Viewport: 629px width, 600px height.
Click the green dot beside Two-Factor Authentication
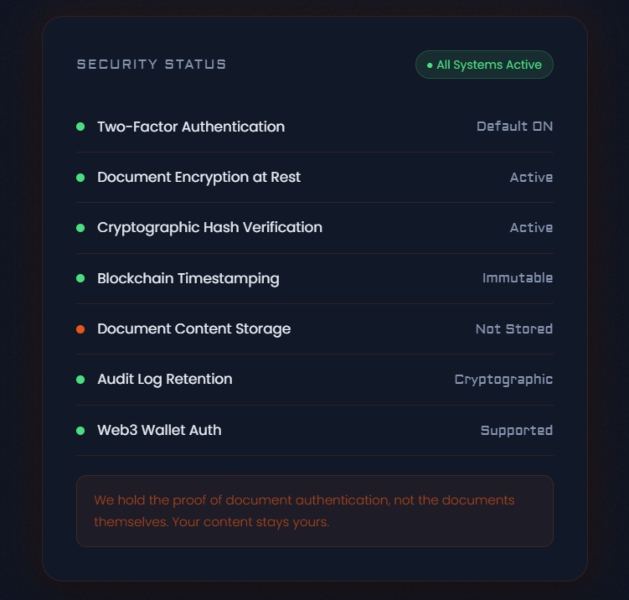point(81,127)
